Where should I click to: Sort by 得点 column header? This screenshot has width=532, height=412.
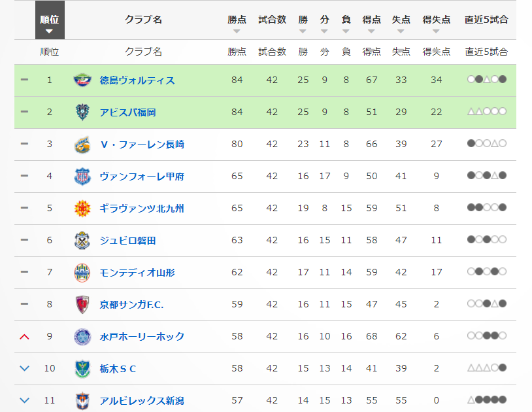click(371, 20)
